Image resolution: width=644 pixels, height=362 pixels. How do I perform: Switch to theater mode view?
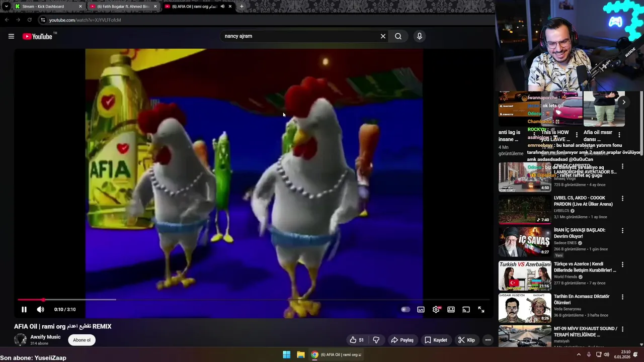click(451, 310)
